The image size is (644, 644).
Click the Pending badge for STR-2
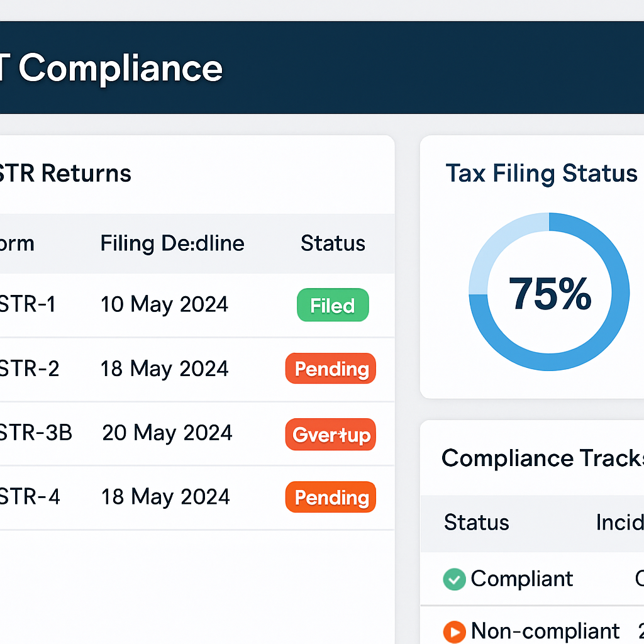331,369
